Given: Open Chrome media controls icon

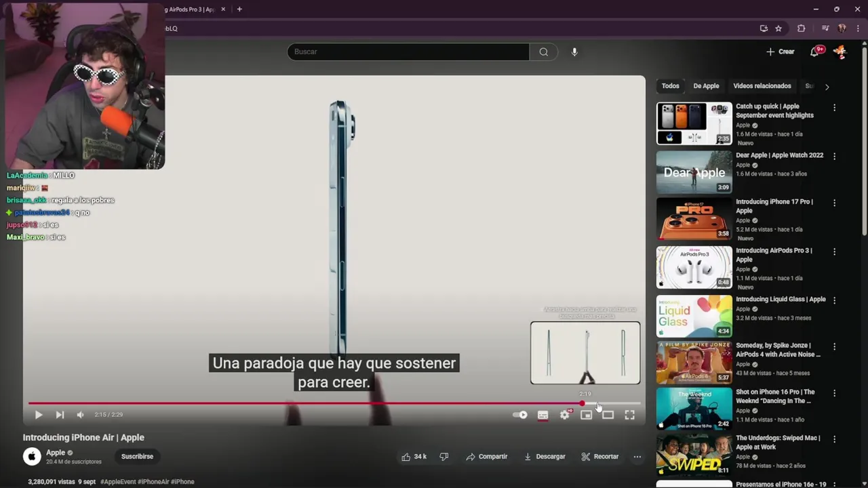Looking at the screenshot, I should pyautogui.click(x=825, y=28).
